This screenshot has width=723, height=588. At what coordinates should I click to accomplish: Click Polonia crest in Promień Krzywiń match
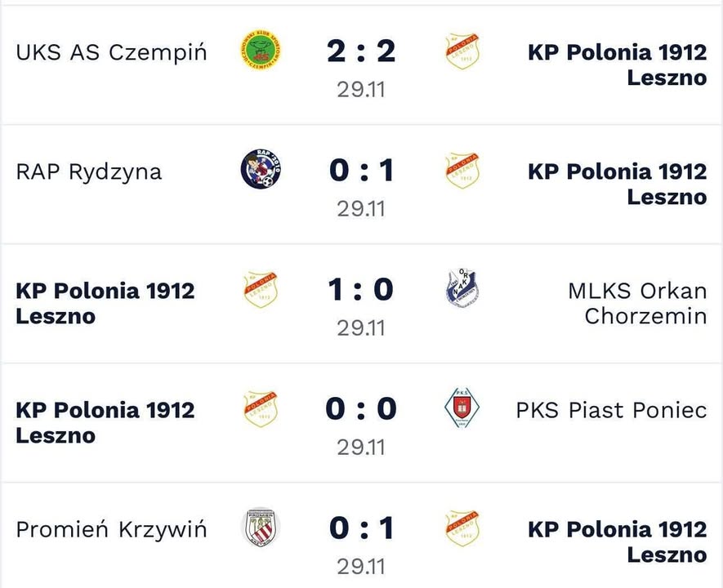pyautogui.click(x=462, y=528)
